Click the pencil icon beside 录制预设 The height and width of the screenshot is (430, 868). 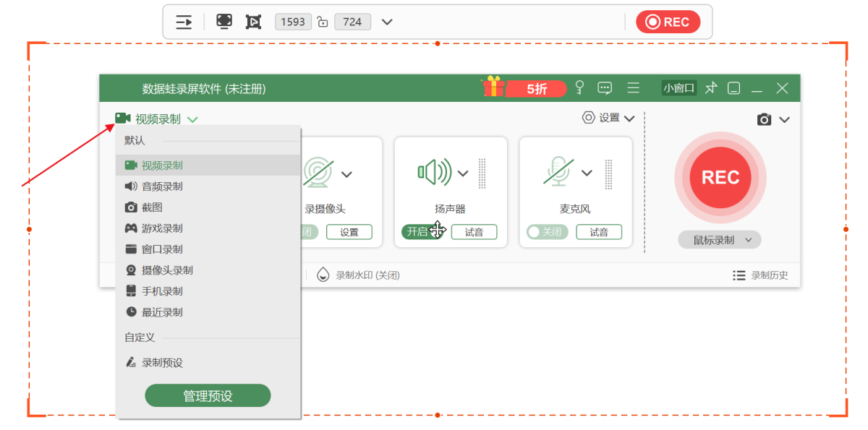pyautogui.click(x=131, y=363)
